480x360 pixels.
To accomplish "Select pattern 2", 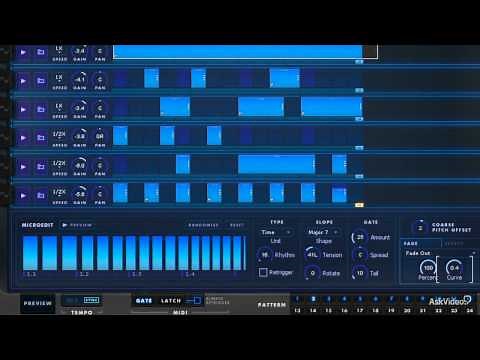I will click(313, 299).
